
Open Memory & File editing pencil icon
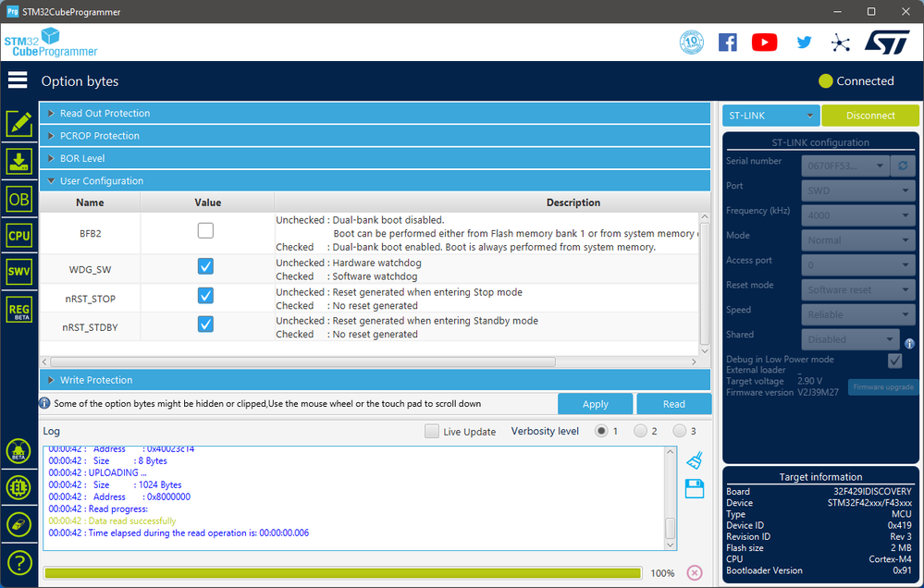coord(18,124)
